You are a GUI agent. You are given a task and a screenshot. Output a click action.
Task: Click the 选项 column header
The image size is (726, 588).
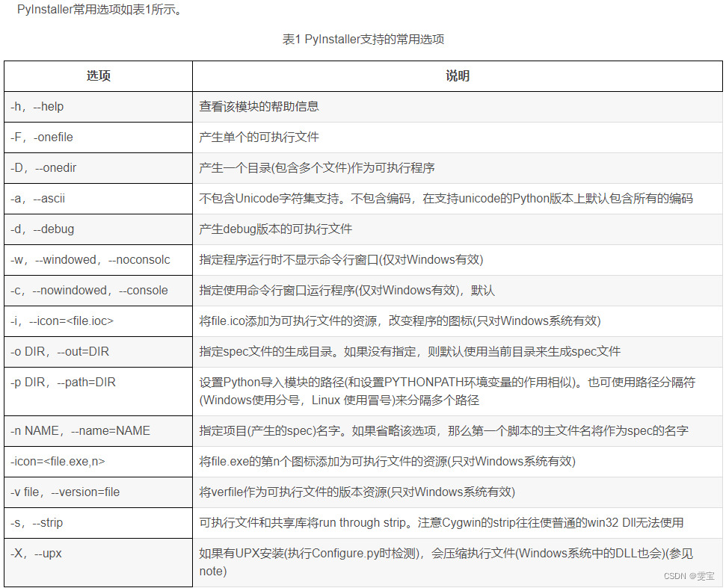pos(98,76)
